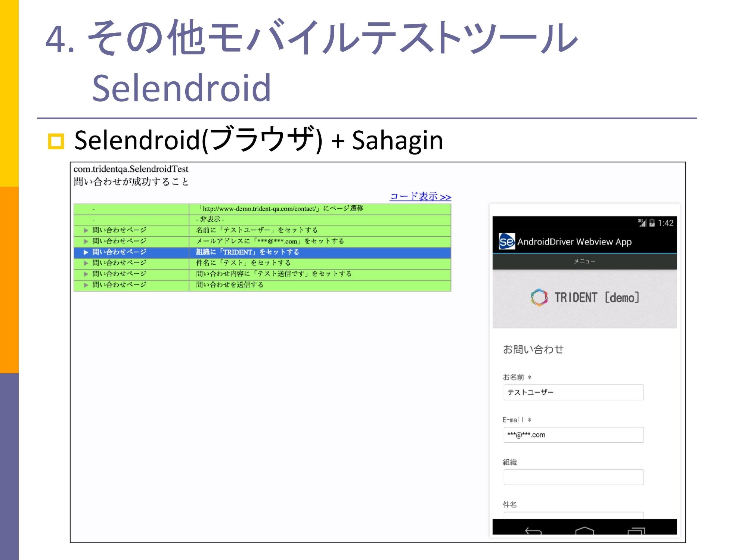
Task: Click the お名前 input field
Action: (573, 392)
